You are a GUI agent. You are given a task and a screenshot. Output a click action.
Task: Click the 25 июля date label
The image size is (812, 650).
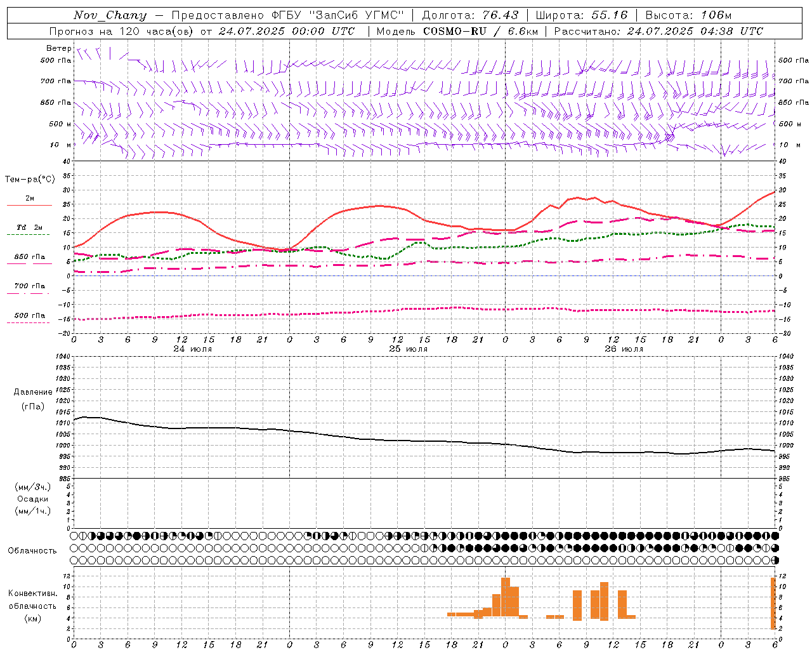[x=408, y=349]
